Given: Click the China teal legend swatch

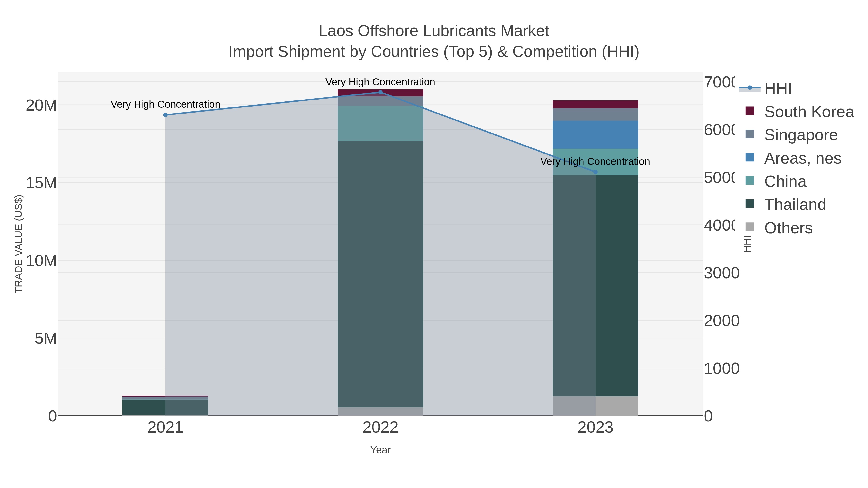Looking at the screenshot, I should coord(750,180).
